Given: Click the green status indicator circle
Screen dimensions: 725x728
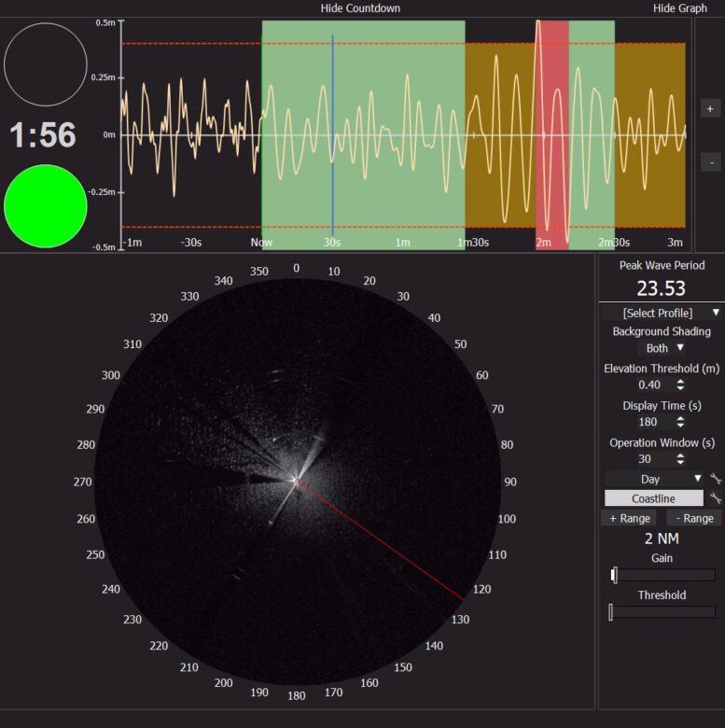Looking at the screenshot, I should pyautogui.click(x=46, y=206).
